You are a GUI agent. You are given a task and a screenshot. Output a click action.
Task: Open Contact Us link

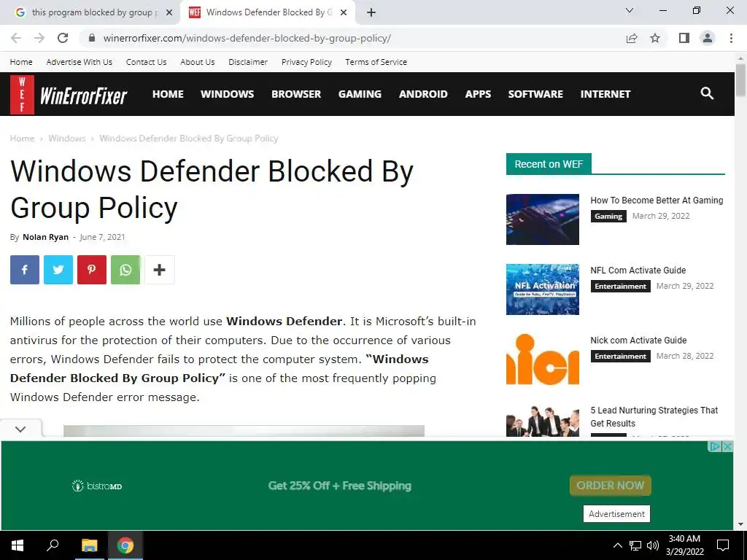pyautogui.click(x=146, y=62)
